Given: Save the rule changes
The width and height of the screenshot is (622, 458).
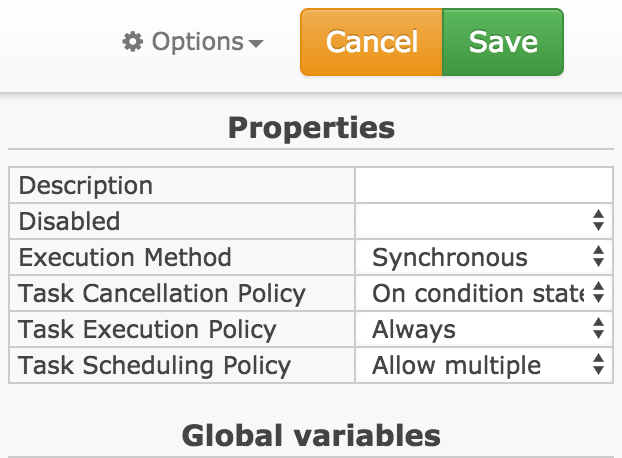Looking at the screenshot, I should click(503, 42).
